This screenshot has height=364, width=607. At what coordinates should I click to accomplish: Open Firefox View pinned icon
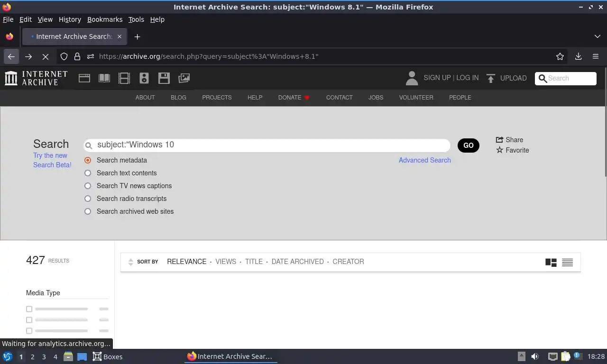pyautogui.click(x=9, y=36)
